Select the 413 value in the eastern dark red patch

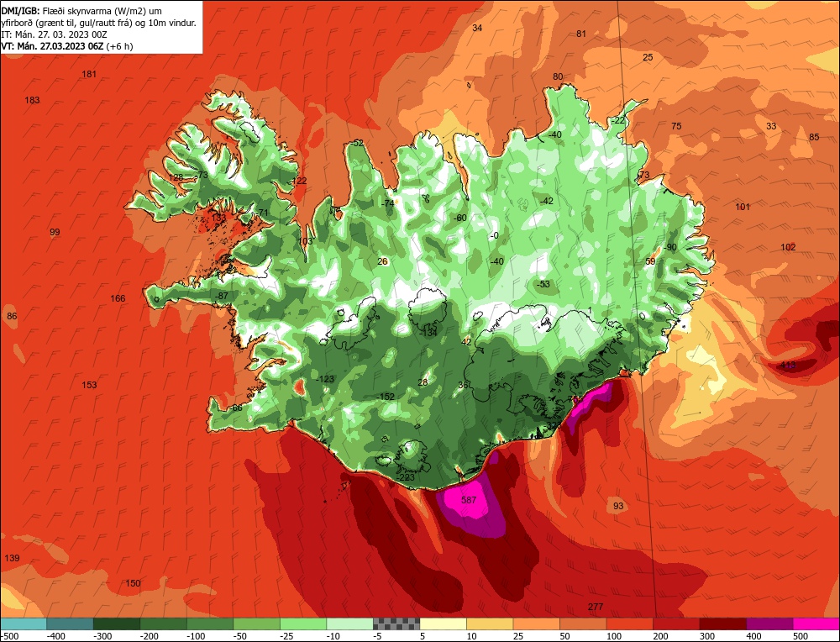click(788, 365)
